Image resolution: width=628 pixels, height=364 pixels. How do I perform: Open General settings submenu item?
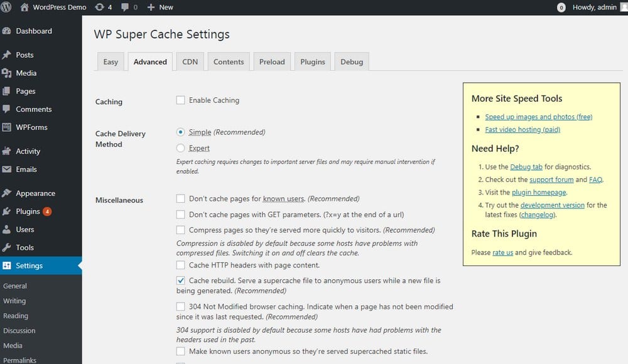(x=15, y=286)
